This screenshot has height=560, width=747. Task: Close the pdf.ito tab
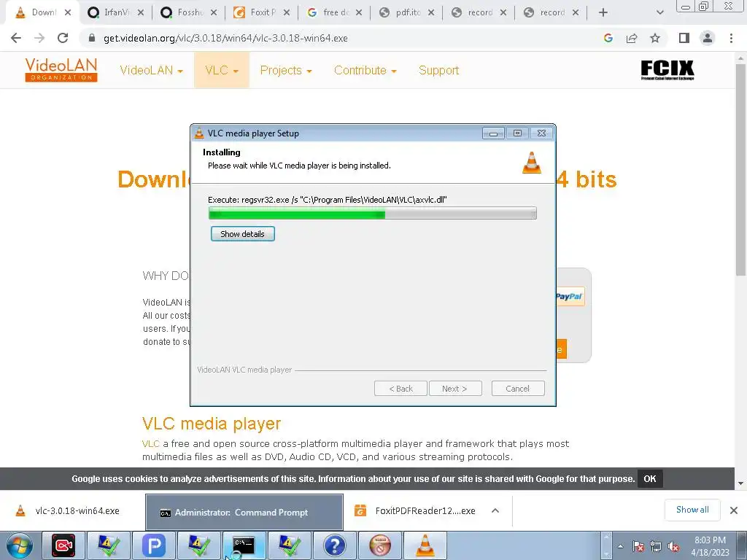coord(431,13)
